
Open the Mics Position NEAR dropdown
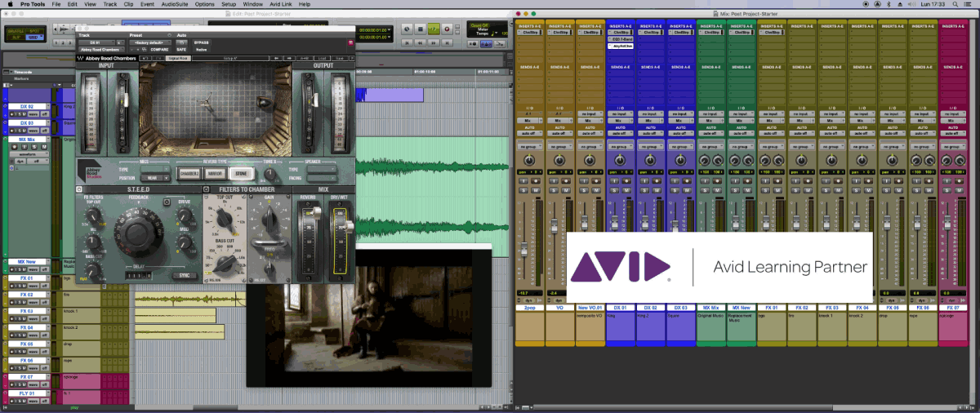point(155,178)
